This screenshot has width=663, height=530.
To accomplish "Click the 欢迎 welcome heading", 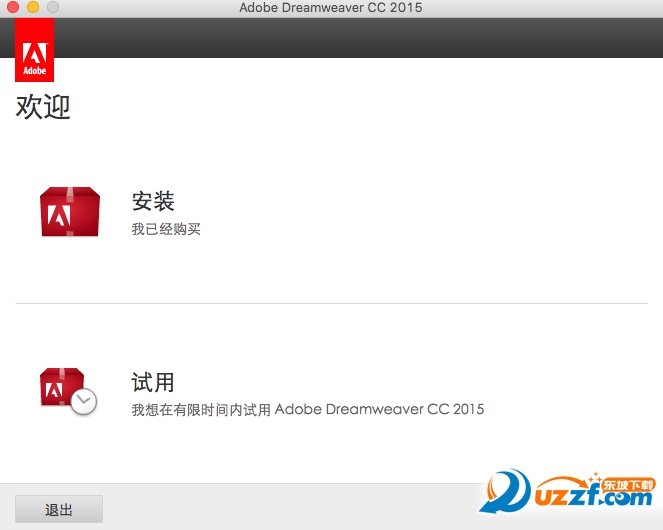I will pyautogui.click(x=43, y=107).
